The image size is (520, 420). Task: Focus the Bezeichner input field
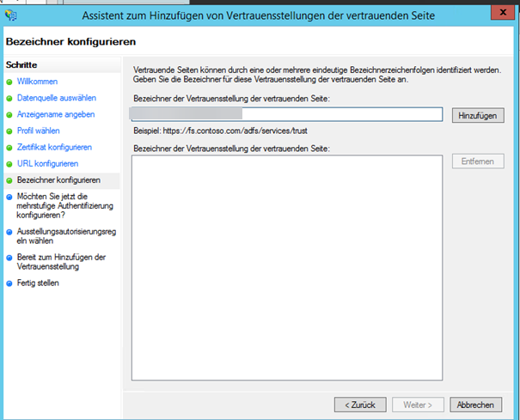pyautogui.click(x=287, y=114)
